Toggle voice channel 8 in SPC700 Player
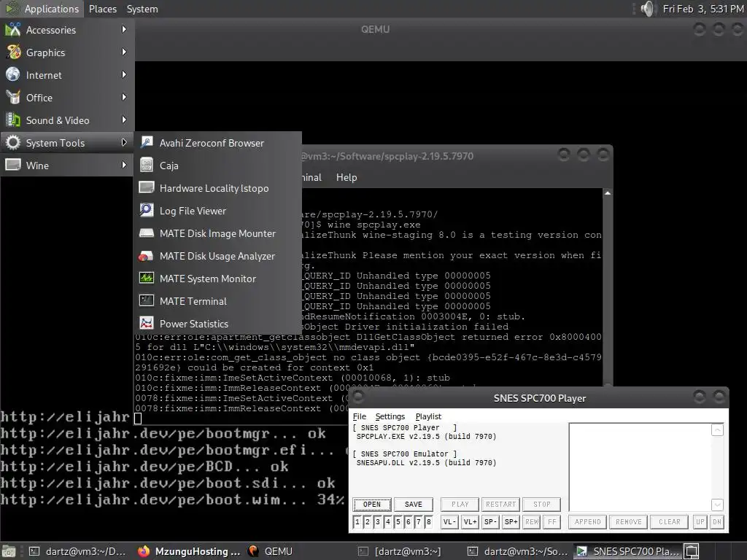 pyautogui.click(x=428, y=522)
